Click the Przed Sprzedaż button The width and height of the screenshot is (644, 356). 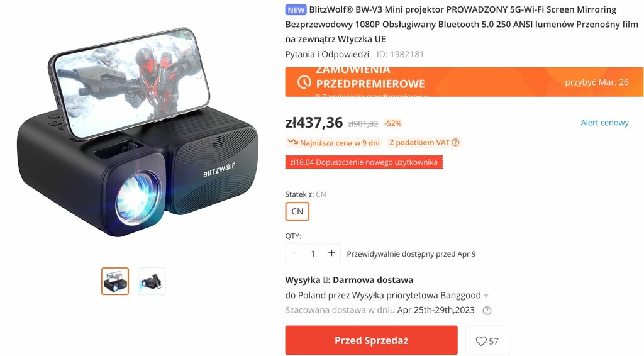(x=371, y=340)
